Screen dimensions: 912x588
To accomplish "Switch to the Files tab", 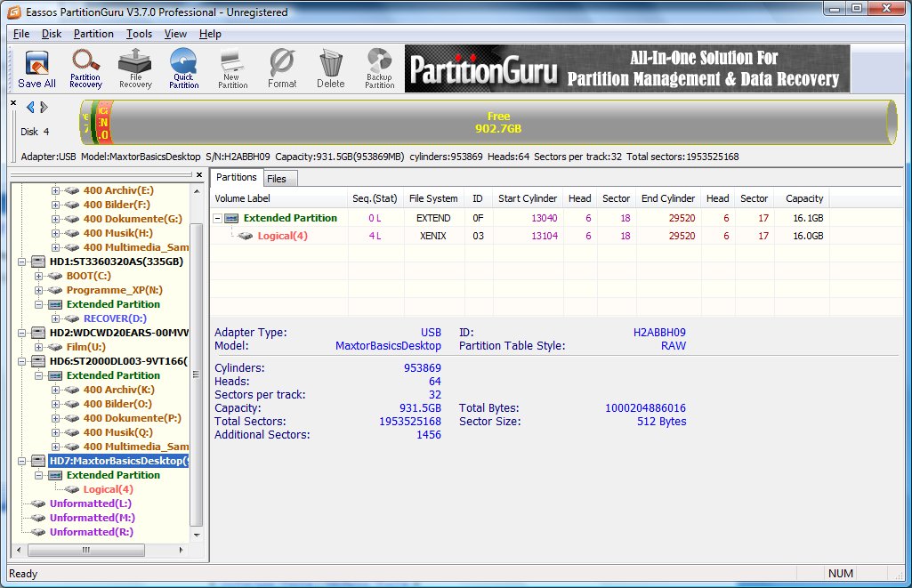I will coord(280,179).
